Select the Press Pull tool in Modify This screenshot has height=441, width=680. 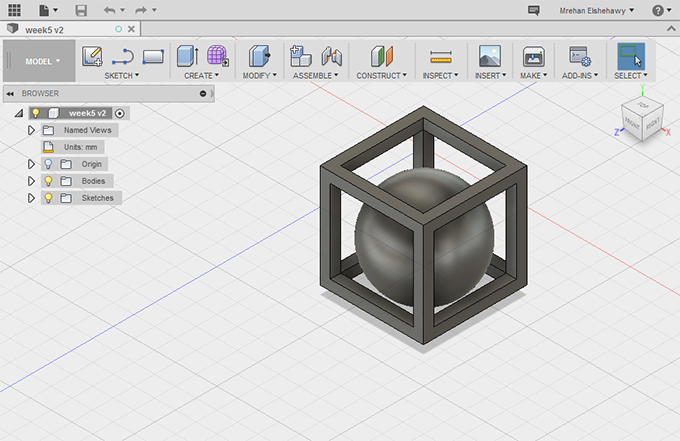pos(258,57)
